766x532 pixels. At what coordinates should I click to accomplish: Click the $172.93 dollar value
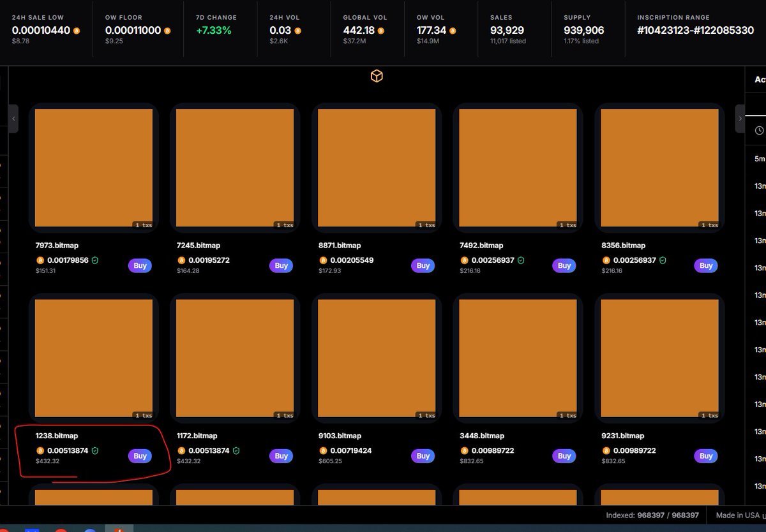pos(329,271)
